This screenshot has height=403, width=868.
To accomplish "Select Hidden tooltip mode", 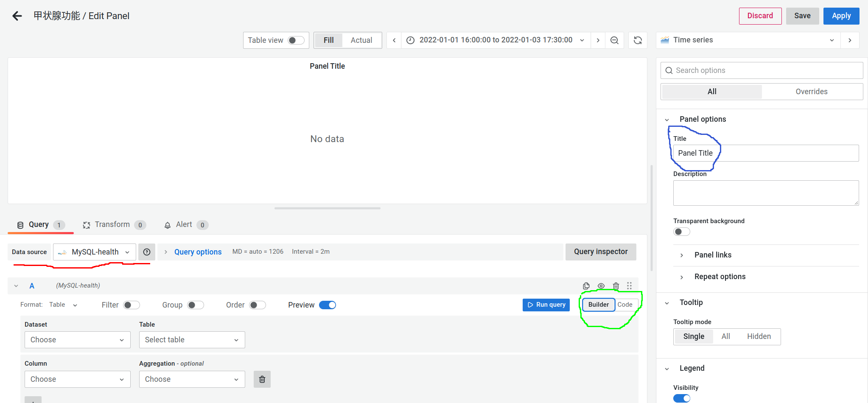I will pyautogui.click(x=759, y=336).
